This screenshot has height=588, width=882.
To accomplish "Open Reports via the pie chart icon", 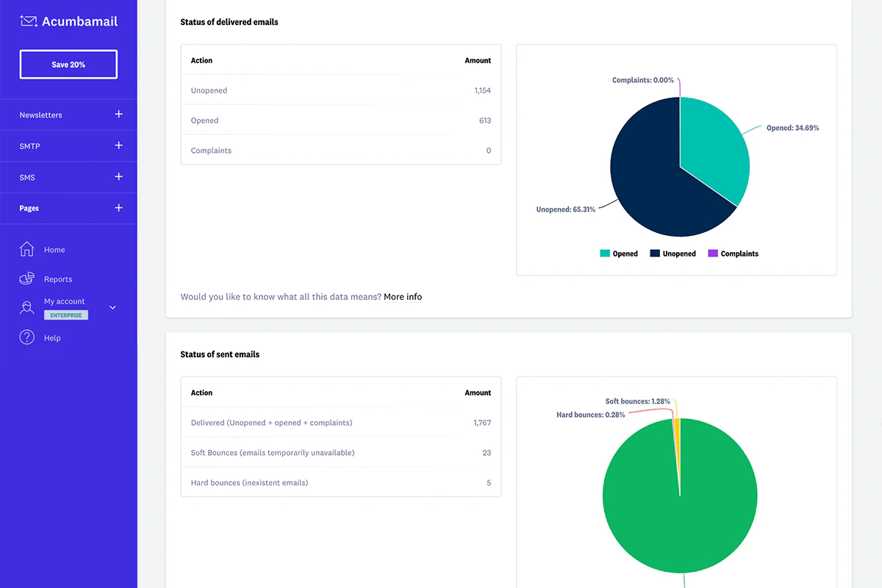I will [27, 279].
